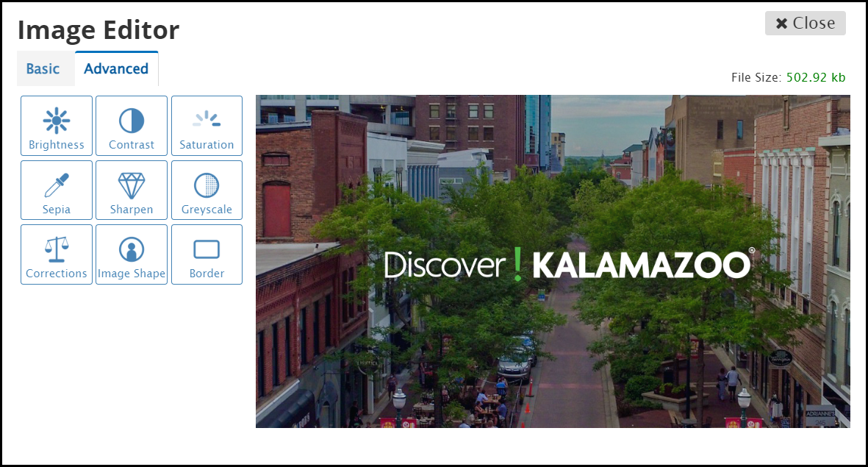Screen dimensions: 868x467
Task: Open the Contrast half-circle tool
Action: 132,121
